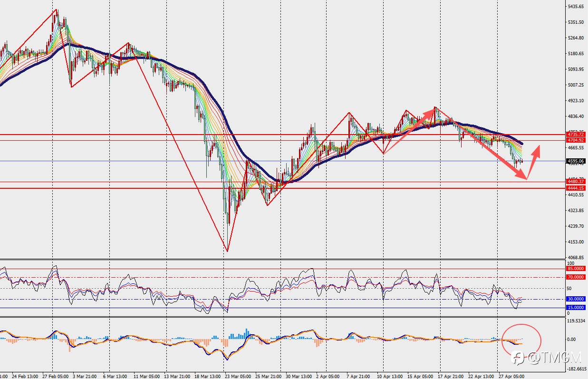
Task: Click the 7 Apr 21:00 time label
Action: point(359,376)
